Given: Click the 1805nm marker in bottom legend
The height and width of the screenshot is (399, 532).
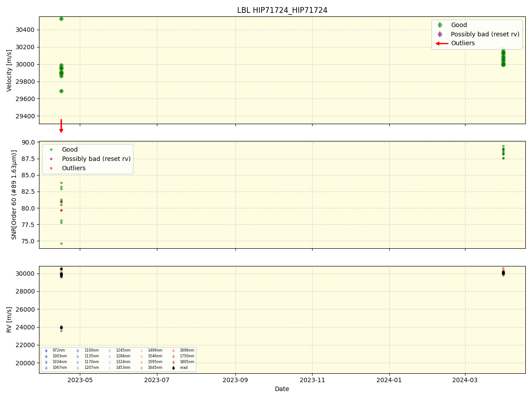Looking at the screenshot, I should pyautogui.click(x=173, y=362).
